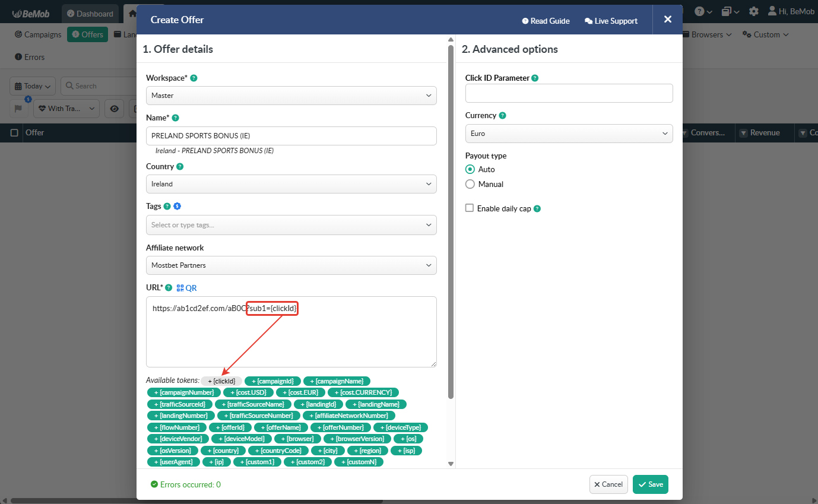Select the Manual payout type
The width and height of the screenshot is (818, 504).
coord(470,184)
